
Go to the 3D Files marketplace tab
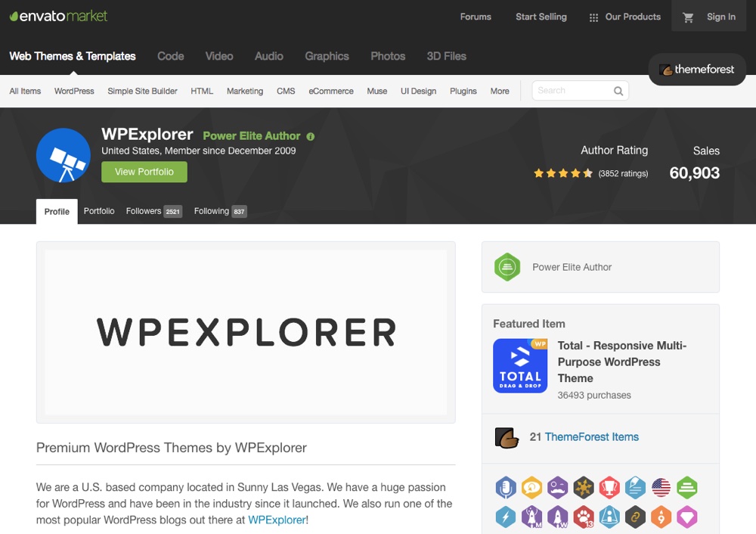[447, 56]
